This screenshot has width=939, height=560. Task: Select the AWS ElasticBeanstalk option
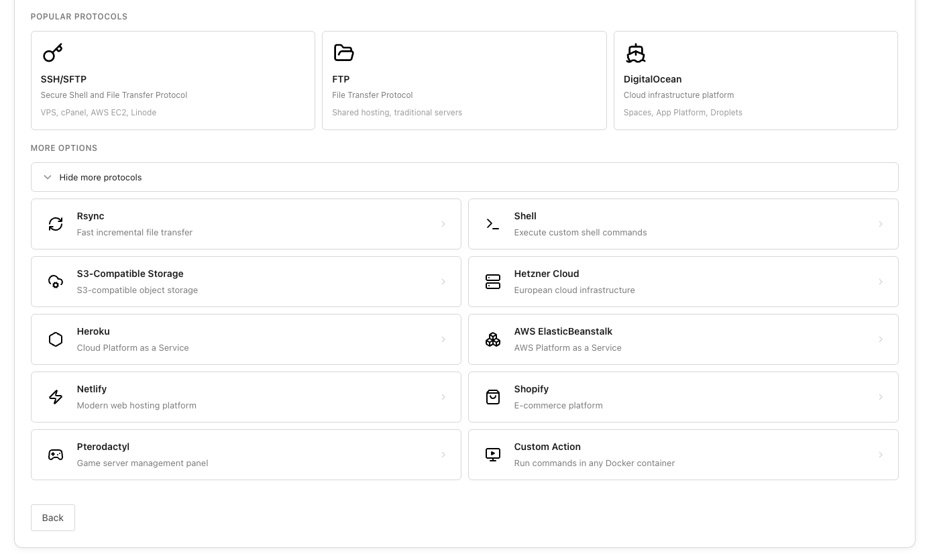[x=683, y=339]
